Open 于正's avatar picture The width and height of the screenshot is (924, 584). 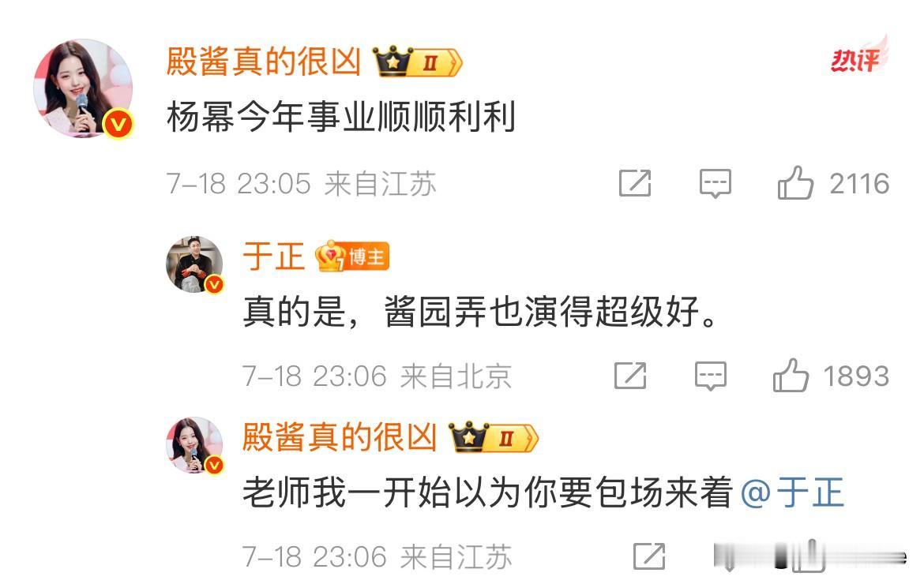click(194, 264)
